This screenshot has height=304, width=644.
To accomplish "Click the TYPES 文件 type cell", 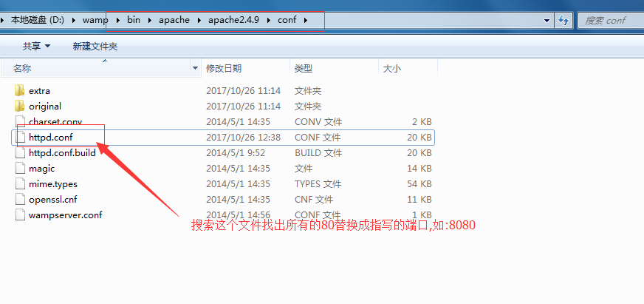I will coord(318,184).
